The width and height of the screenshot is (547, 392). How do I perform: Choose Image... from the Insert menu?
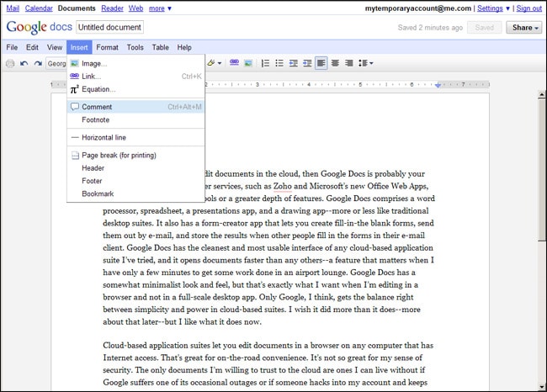[x=135, y=63]
